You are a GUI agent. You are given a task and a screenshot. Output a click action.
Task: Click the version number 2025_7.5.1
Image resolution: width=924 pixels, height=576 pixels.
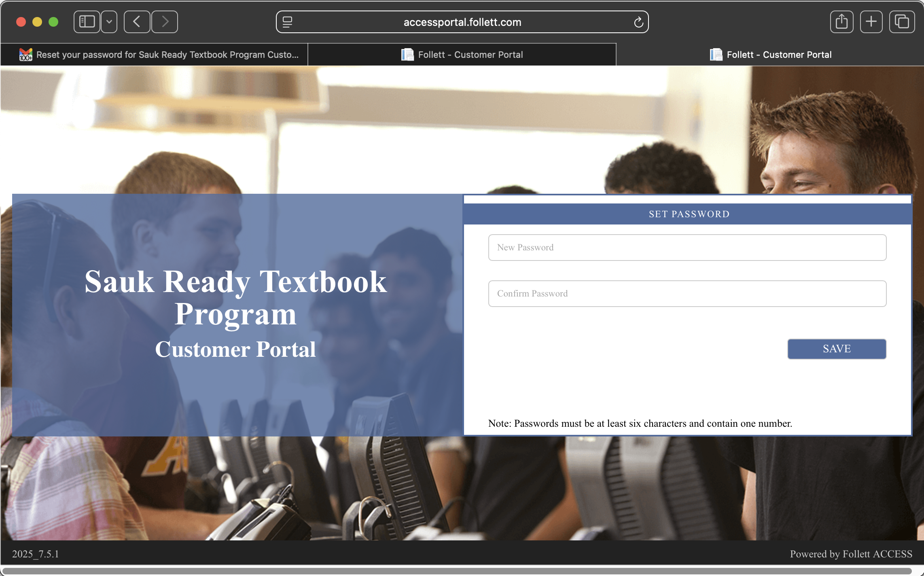(36, 554)
